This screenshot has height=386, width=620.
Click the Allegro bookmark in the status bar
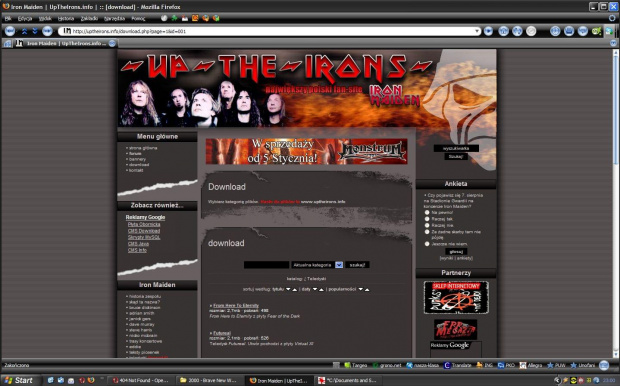[x=531, y=365]
